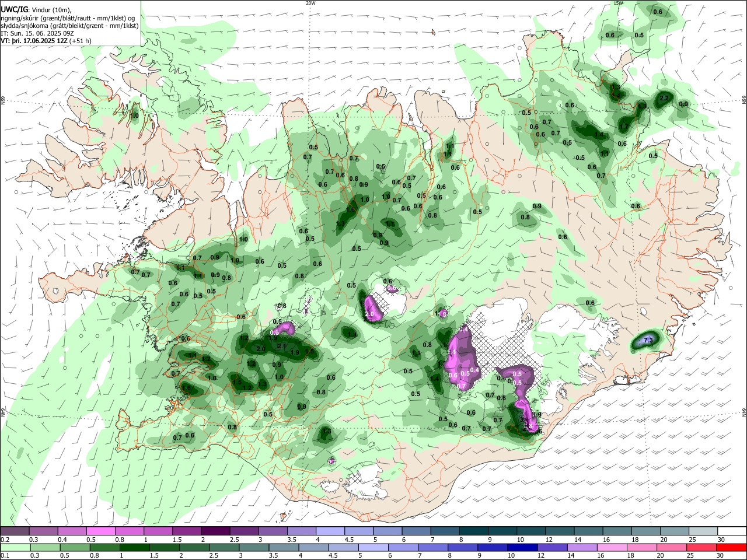Pick the bright red 30 rain swatch

(x=731, y=547)
